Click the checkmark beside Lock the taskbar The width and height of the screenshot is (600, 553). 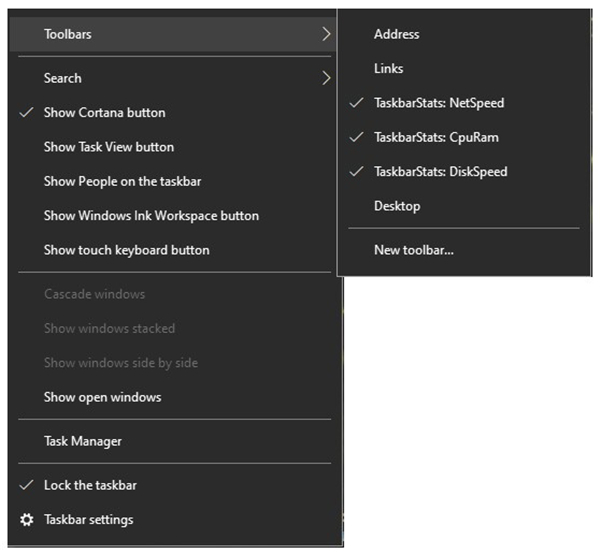27,485
